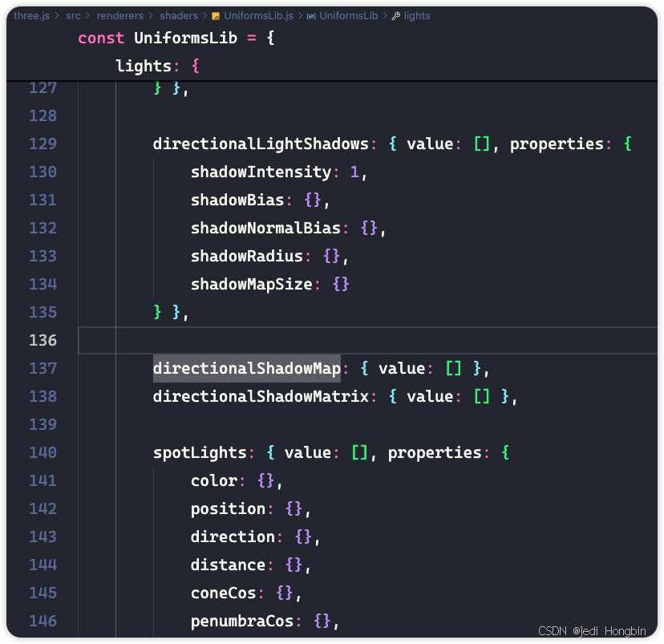Click 'properties' keyword on line 129
The height and width of the screenshot is (644, 664).
pos(557,144)
